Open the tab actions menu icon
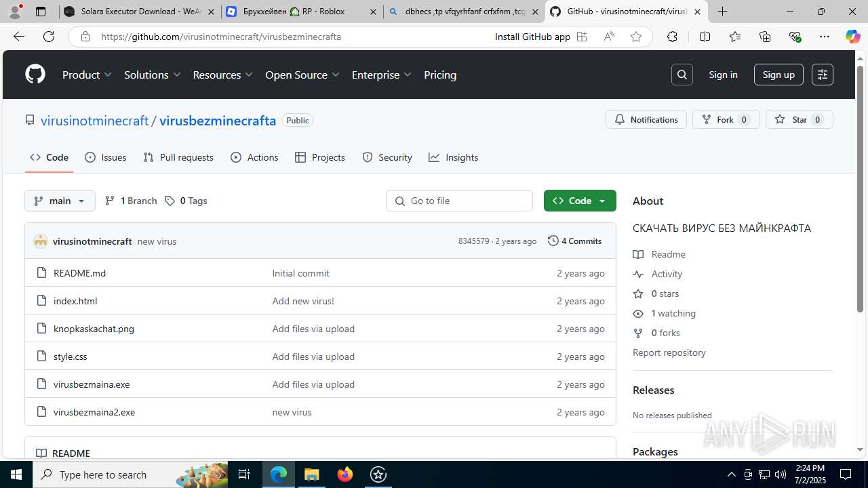 tap(41, 12)
